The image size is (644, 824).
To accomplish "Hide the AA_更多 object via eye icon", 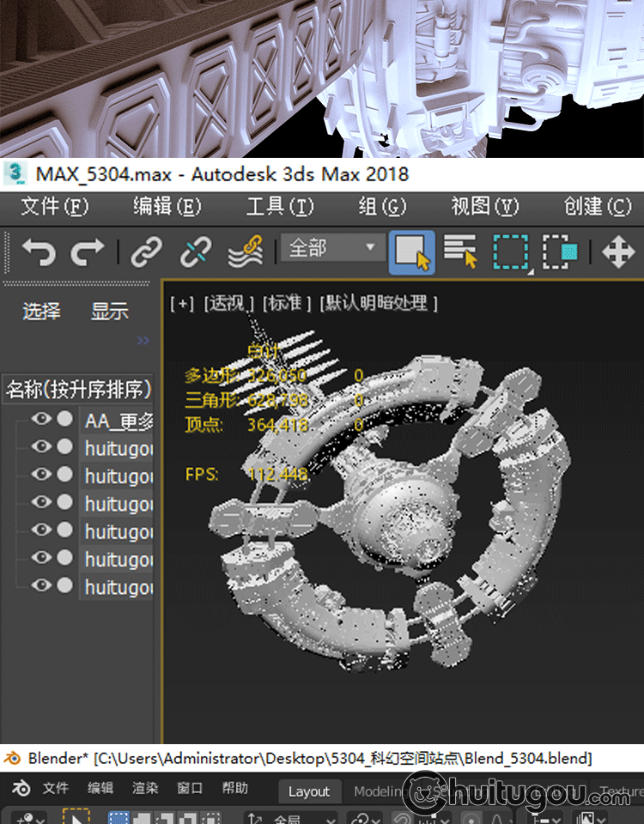I will coord(40,419).
